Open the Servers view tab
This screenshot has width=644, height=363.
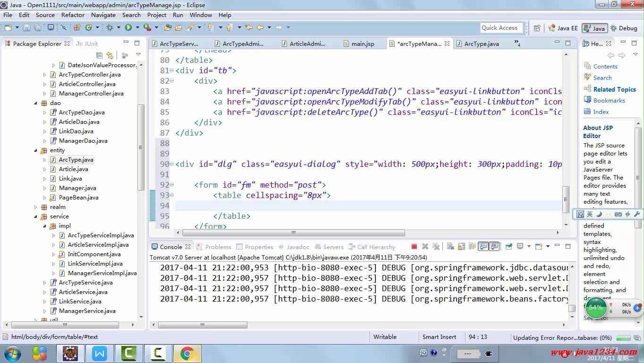329,247
